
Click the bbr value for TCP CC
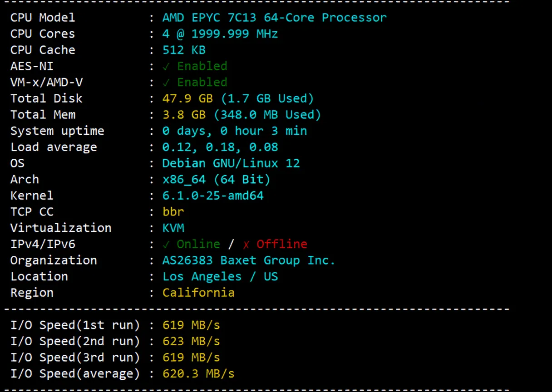tap(173, 211)
